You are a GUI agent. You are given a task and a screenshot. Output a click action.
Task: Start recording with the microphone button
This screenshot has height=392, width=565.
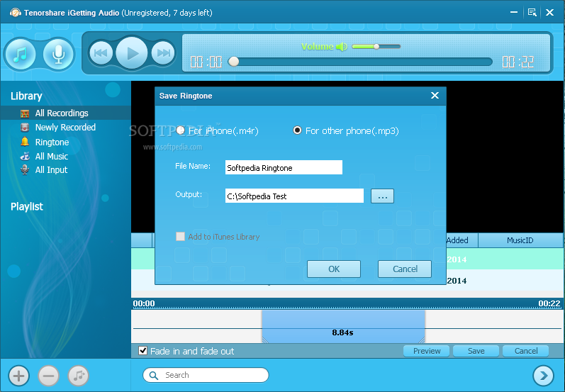(58, 54)
